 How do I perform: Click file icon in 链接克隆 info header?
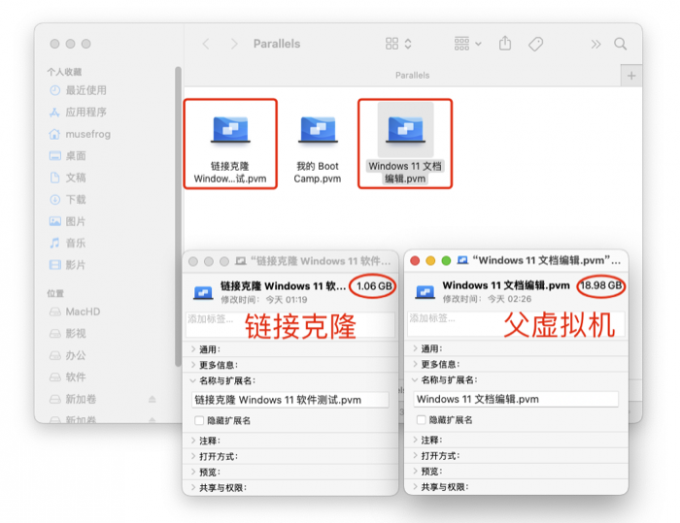(203, 292)
